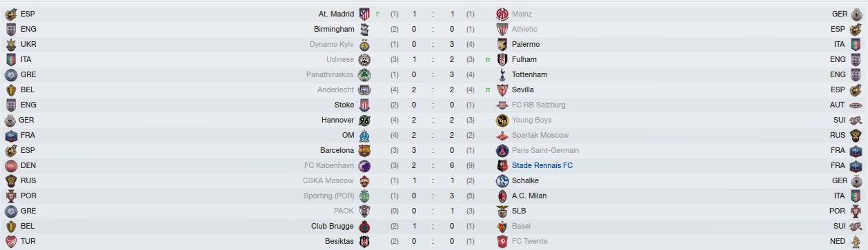The width and height of the screenshot is (868, 250).
Task: Open the Stade Rennais FC link
Action: tap(542, 165)
